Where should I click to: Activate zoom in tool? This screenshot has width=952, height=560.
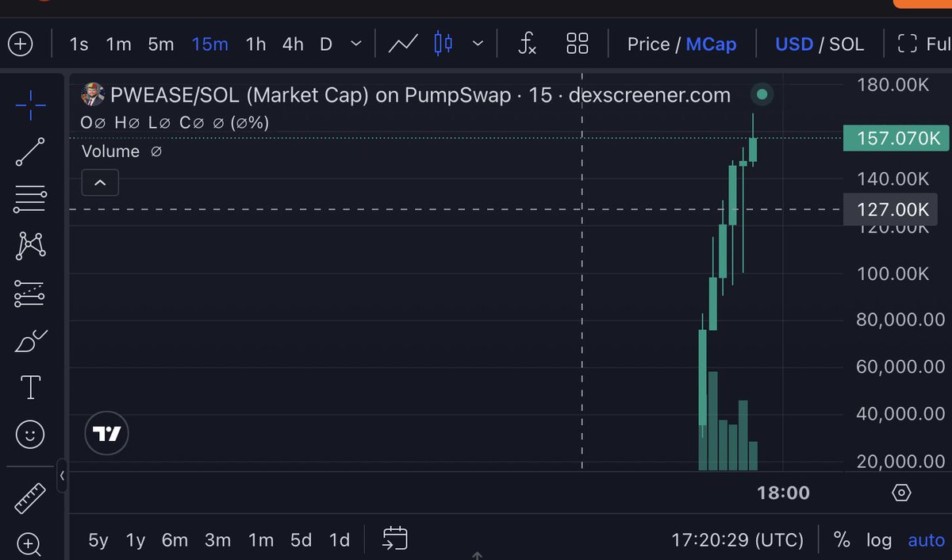click(29, 545)
